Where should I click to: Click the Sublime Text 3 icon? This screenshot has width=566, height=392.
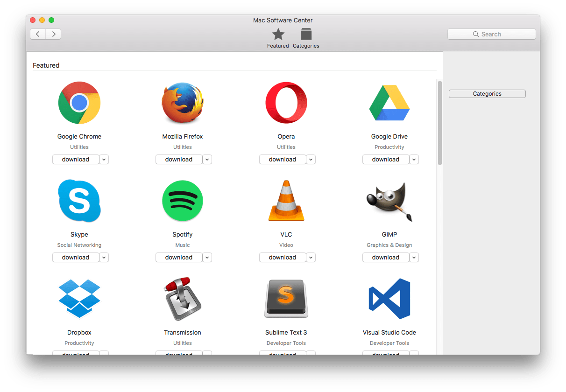pos(286,299)
